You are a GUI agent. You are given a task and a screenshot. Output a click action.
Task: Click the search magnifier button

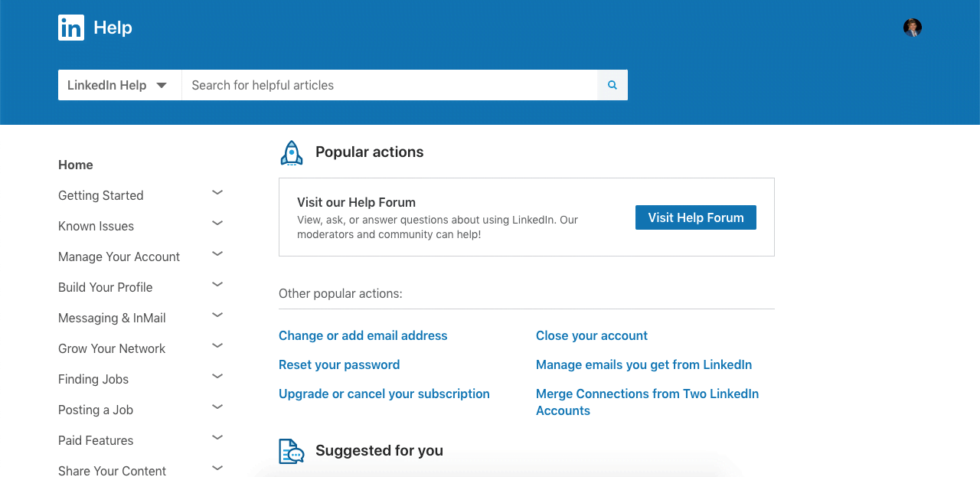[x=612, y=85]
